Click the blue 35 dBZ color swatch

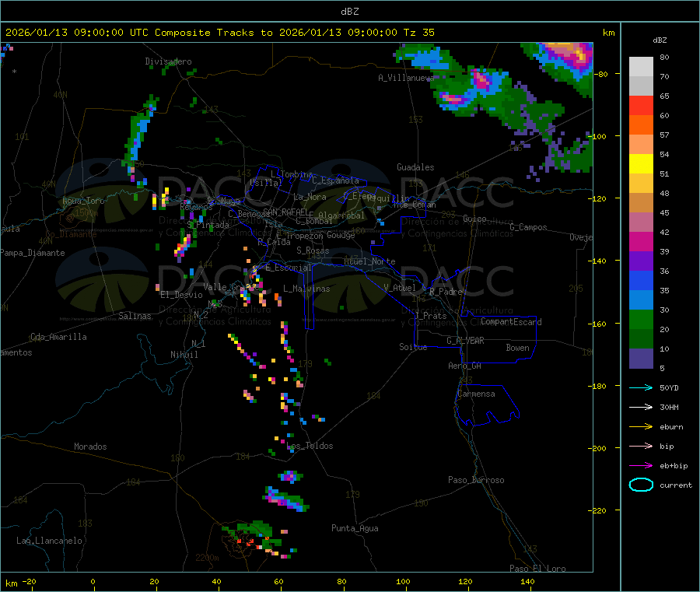point(641,280)
